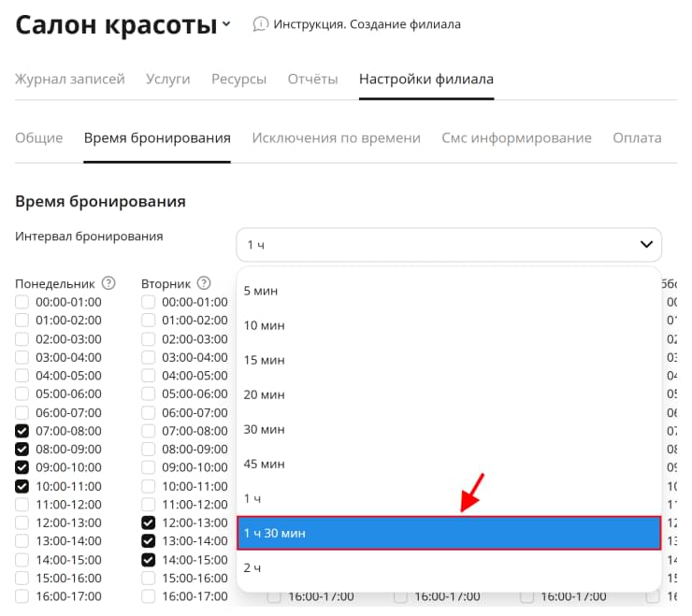Choose 30 мин interval option
Screen dimensions: 692x616
[449, 429]
